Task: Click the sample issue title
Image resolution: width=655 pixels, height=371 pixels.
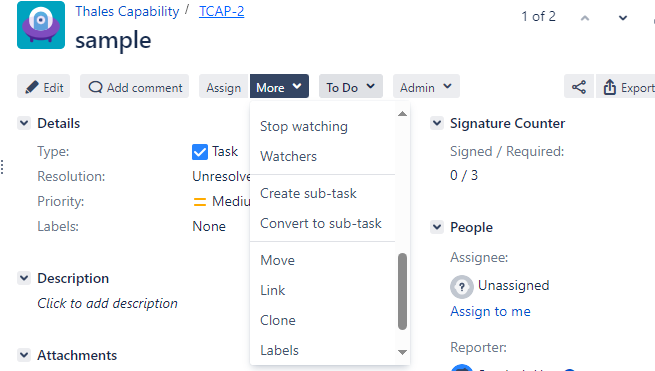Action: pyautogui.click(x=113, y=40)
